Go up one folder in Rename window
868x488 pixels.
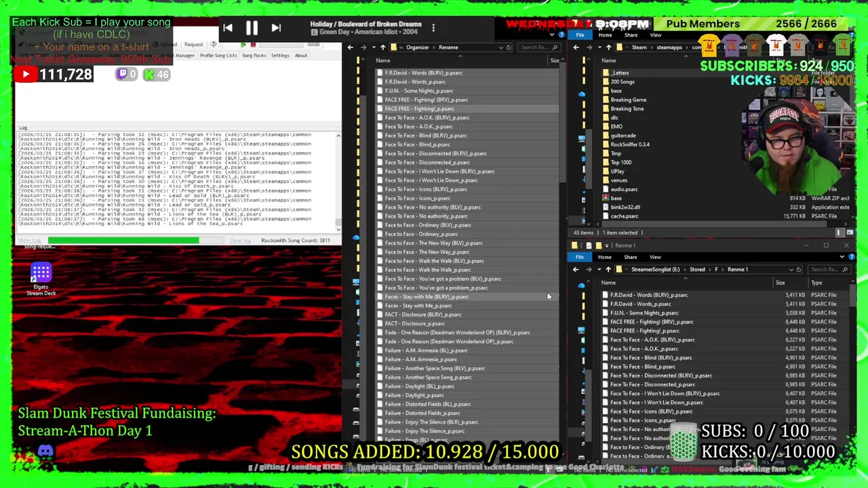point(382,47)
